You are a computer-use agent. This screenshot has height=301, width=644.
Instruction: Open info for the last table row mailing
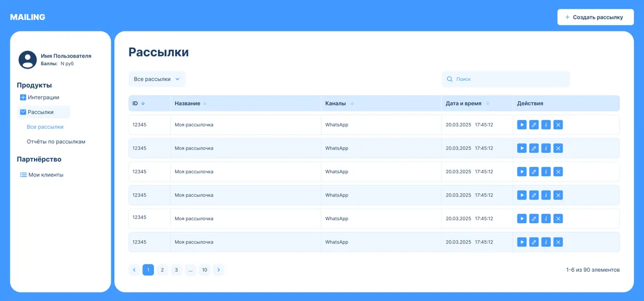pyautogui.click(x=546, y=242)
